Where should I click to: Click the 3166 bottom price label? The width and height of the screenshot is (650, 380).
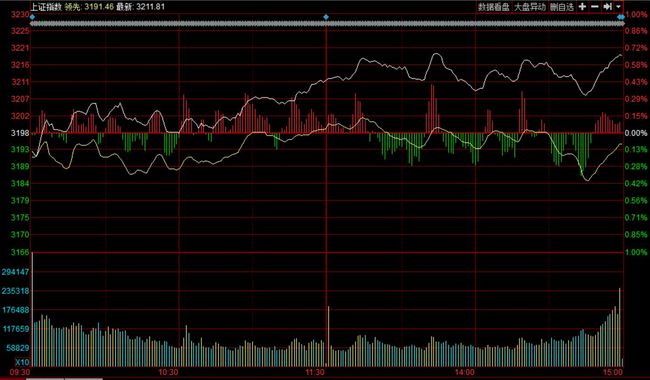click(x=20, y=252)
